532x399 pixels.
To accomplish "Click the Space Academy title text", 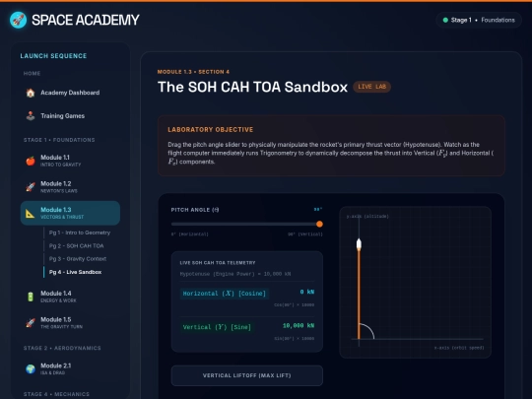I will click(86, 20).
